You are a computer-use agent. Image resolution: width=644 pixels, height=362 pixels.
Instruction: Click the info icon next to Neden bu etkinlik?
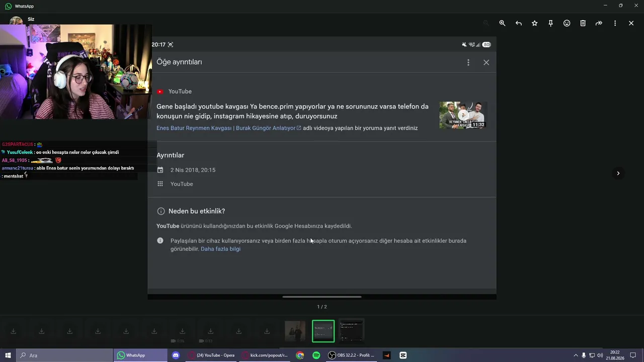tap(161, 211)
